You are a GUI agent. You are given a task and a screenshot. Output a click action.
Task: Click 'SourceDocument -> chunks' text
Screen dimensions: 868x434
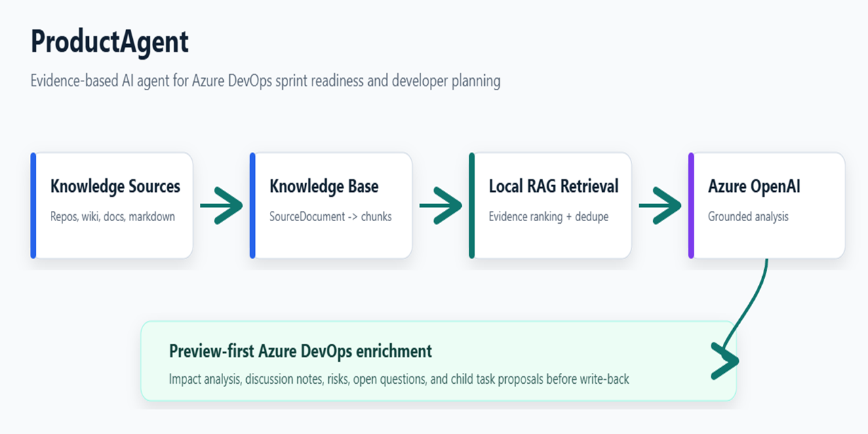tap(330, 217)
